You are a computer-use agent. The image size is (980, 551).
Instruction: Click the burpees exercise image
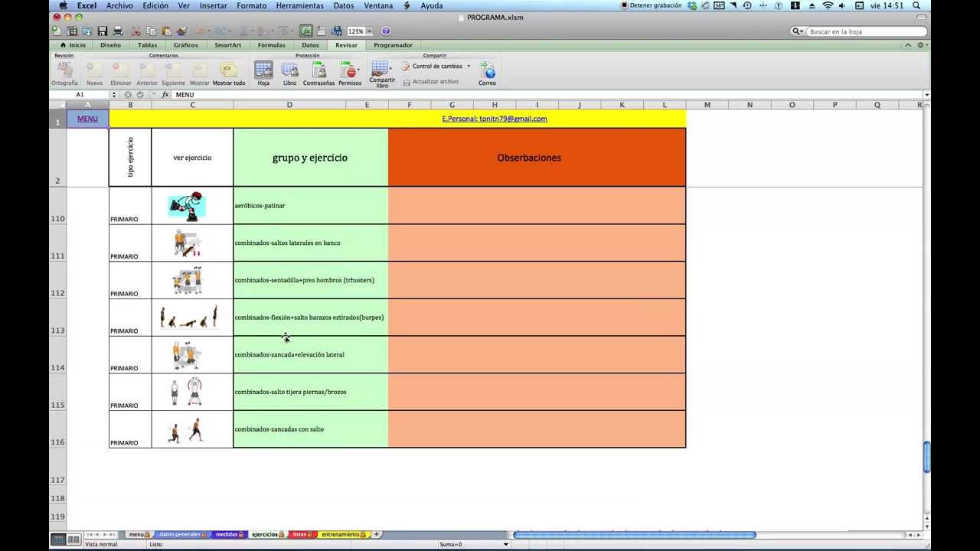click(x=190, y=317)
